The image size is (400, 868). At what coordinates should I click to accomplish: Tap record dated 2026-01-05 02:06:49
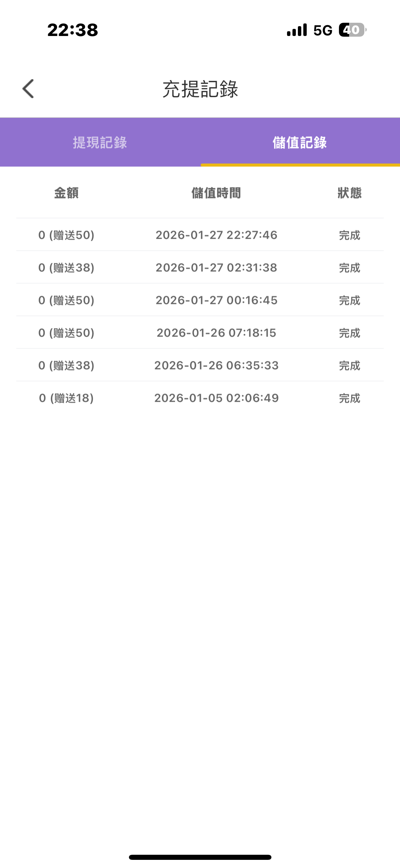click(x=216, y=398)
